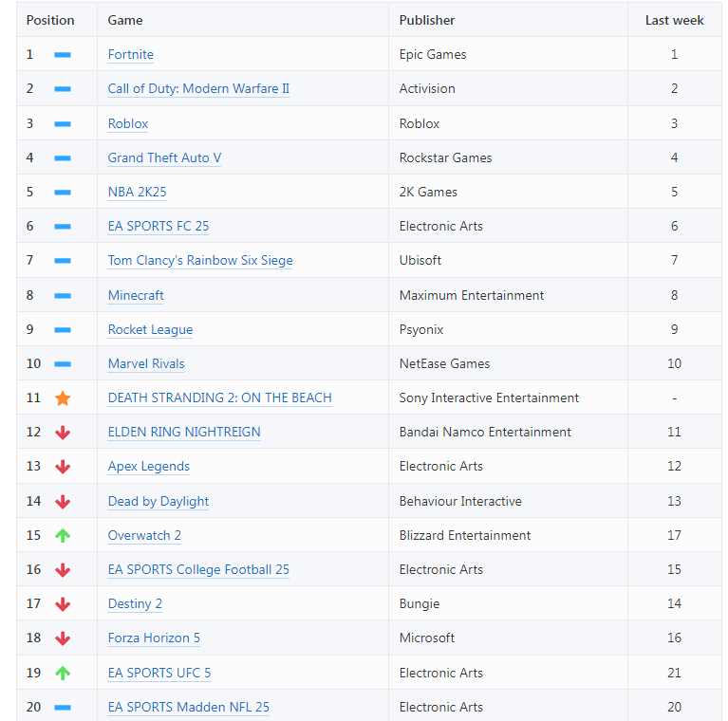Open Tom Clancy's Rainbow Six Siege link
728x721 pixels.
200,260
